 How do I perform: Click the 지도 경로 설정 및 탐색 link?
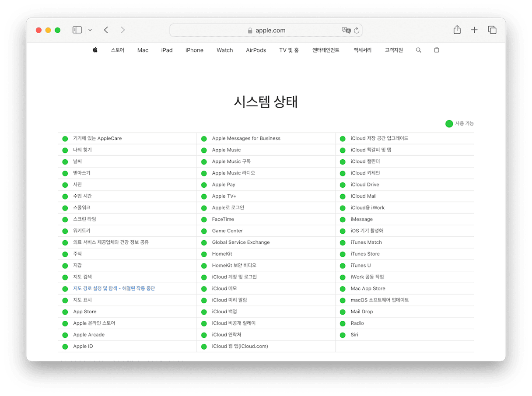pos(114,288)
